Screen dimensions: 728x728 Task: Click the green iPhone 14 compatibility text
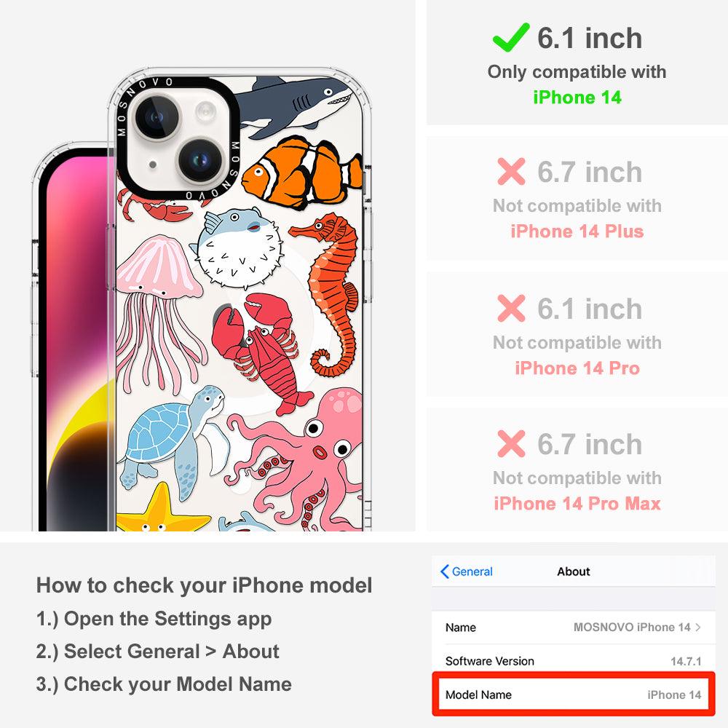[x=577, y=98]
